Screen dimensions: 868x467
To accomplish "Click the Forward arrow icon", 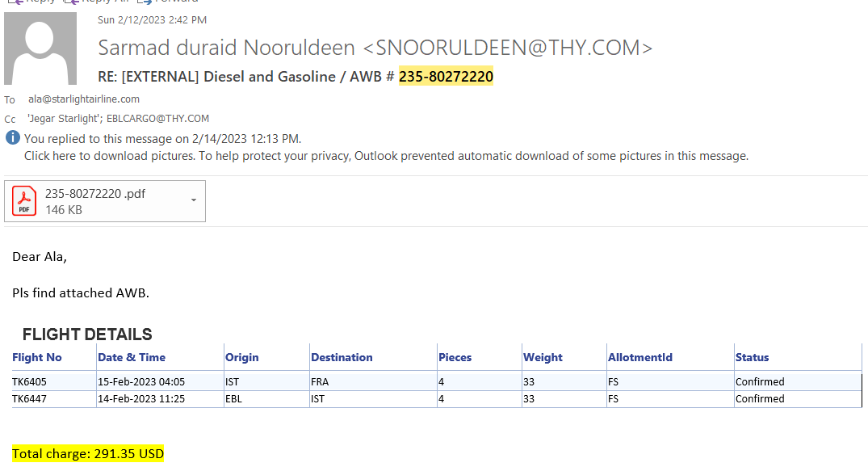I will tap(144, 2).
